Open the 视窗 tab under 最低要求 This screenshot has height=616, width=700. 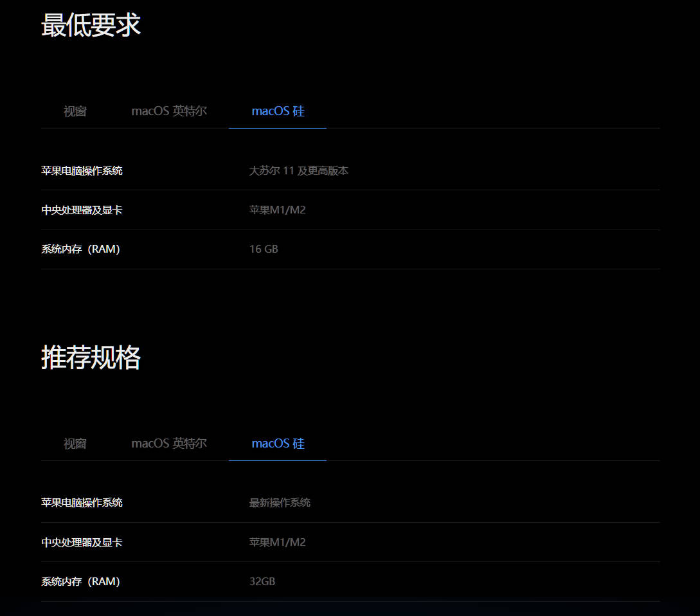pyautogui.click(x=75, y=111)
